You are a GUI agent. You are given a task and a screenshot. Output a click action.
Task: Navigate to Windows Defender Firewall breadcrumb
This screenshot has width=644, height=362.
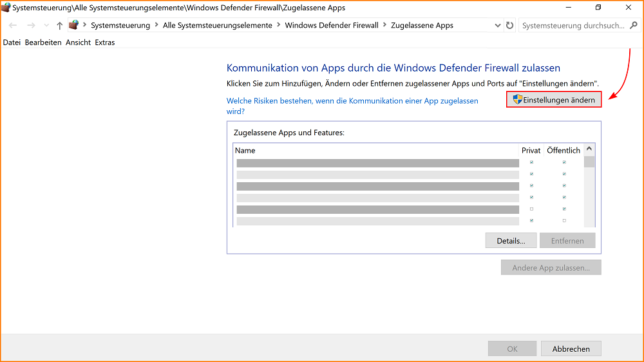[332, 26]
